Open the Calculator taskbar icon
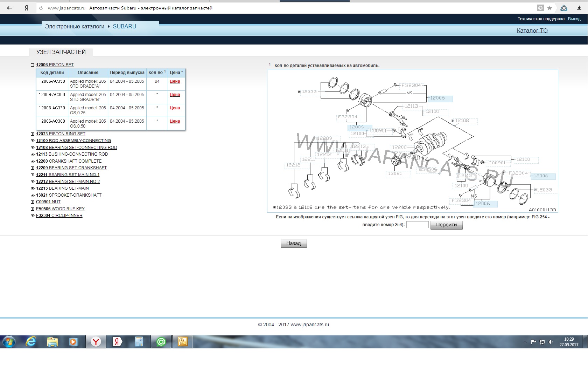This screenshot has height=368, width=588. [x=139, y=342]
